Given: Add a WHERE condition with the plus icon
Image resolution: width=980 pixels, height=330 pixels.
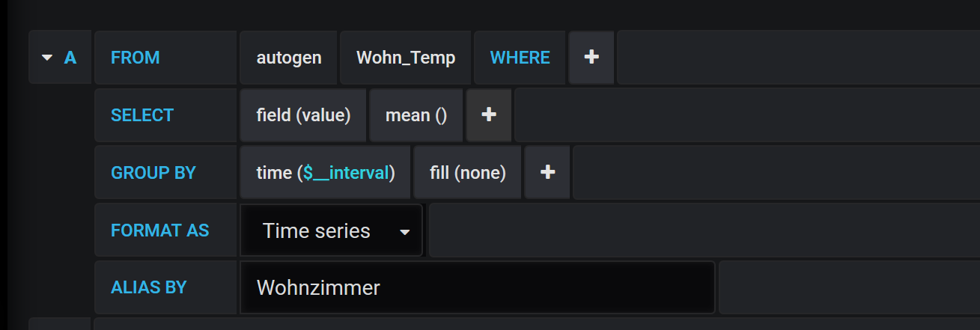Looking at the screenshot, I should pos(591,58).
